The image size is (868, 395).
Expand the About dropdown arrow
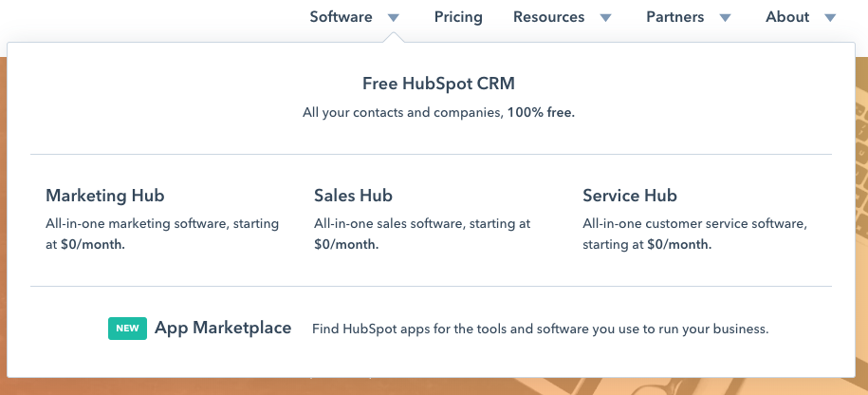(x=830, y=17)
